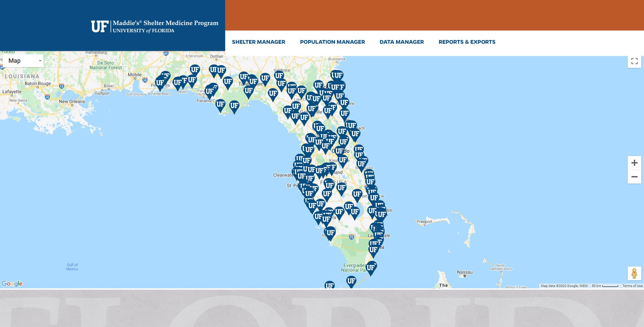The height and width of the screenshot is (327, 644).
Task: Open the Terms of Use link
Action: coord(632,286)
